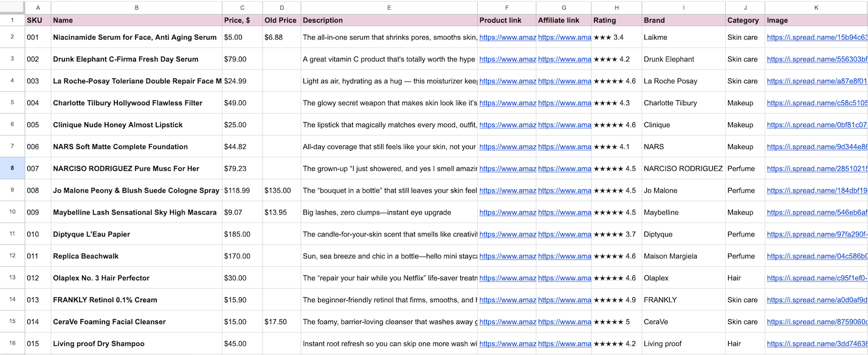Click the select-all corner box

point(12,7)
